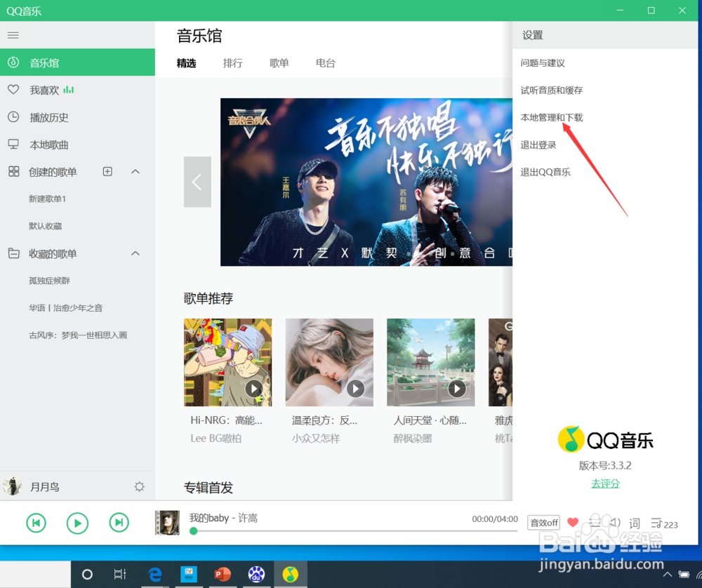Open the hamburger menu icon
Image resolution: width=702 pixels, height=588 pixels.
tap(13, 35)
